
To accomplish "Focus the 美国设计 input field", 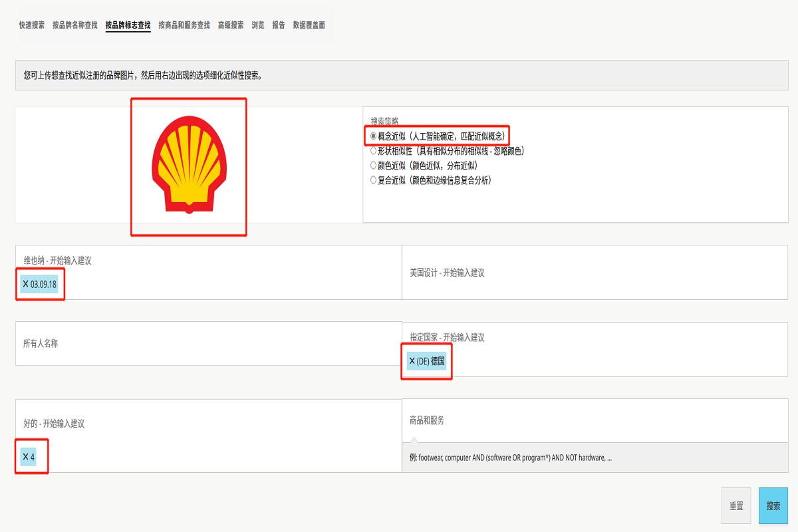I will (595, 272).
